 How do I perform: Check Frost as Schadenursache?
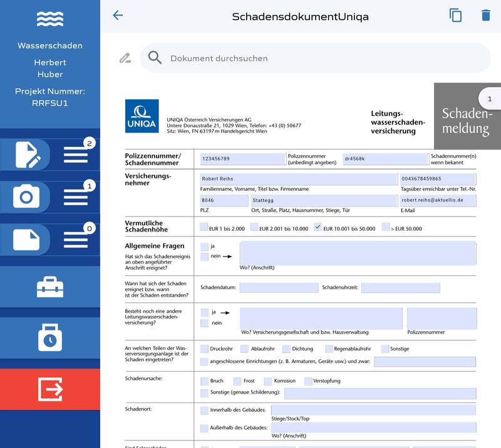click(237, 380)
